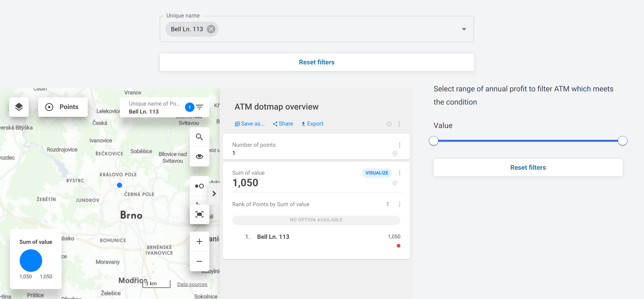Click the right Value slider handle

pyautogui.click(x=622, y=141)
